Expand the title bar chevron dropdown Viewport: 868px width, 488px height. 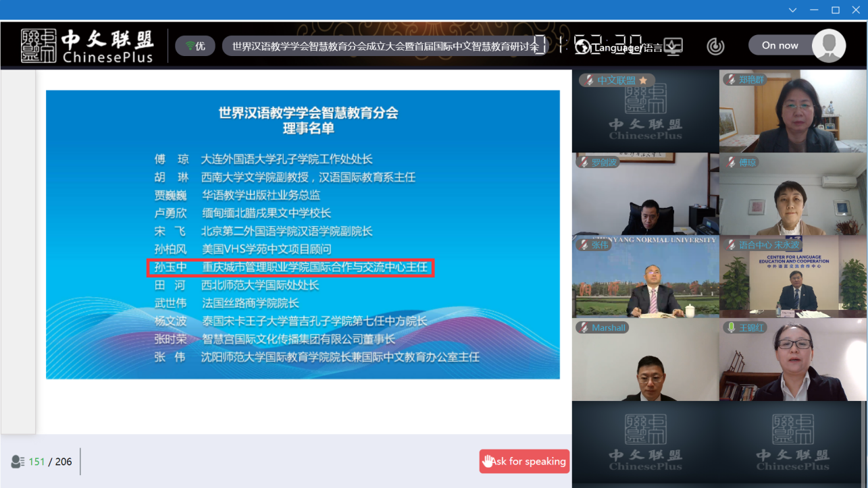click(x=793, y=9)
